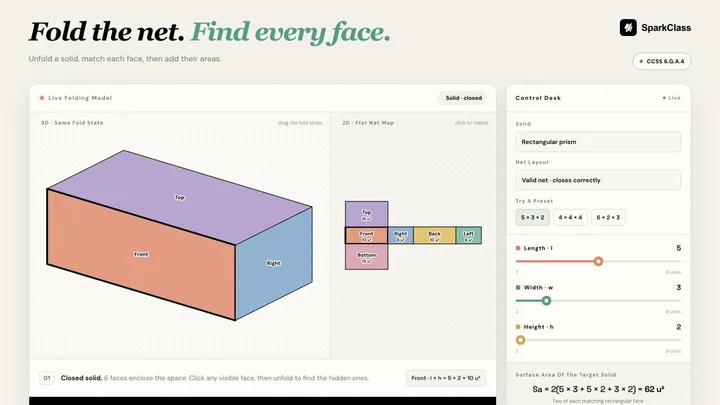Click the '2D · Flat Net Map' label

(368, 123)
